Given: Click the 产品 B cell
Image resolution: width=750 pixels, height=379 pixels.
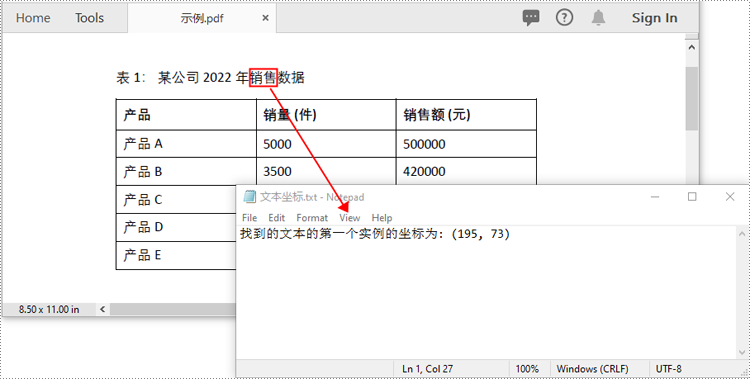Looking at the screenshot, I should coord(186,171).
